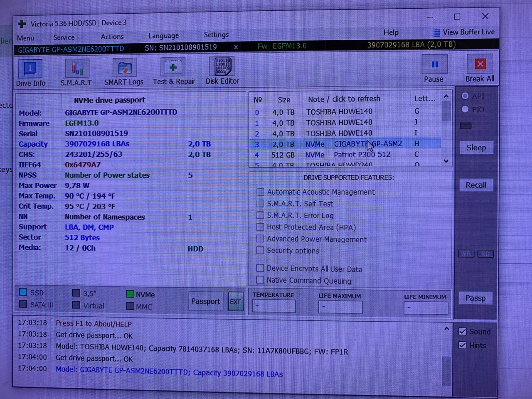Click serial value SN210108901519 in passport
Image resolution: width=532 pixels, height=399 pixels.
coord(96,133)
